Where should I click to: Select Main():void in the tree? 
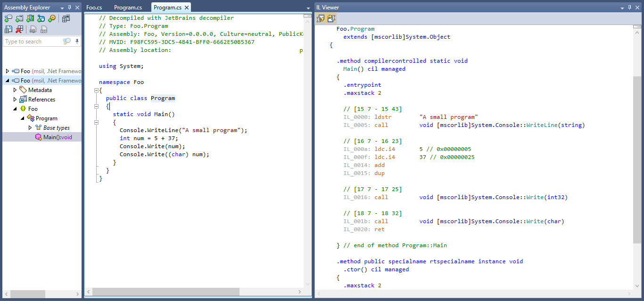pyautogui.click(x=58, y=137)
